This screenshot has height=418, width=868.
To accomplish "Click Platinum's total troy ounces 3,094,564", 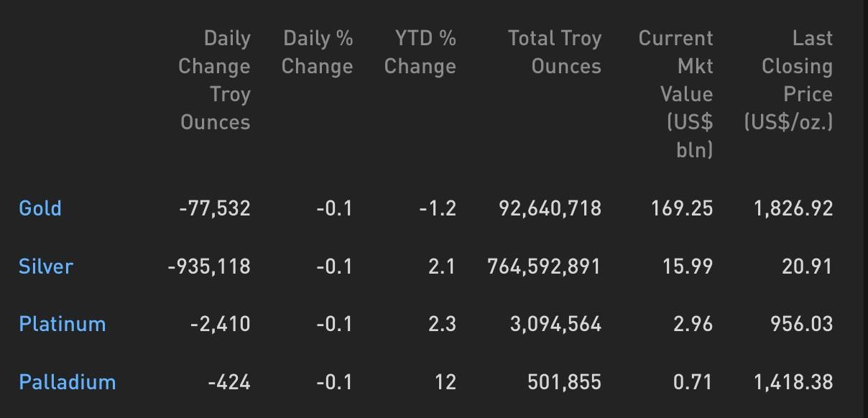I will (555, 324).
